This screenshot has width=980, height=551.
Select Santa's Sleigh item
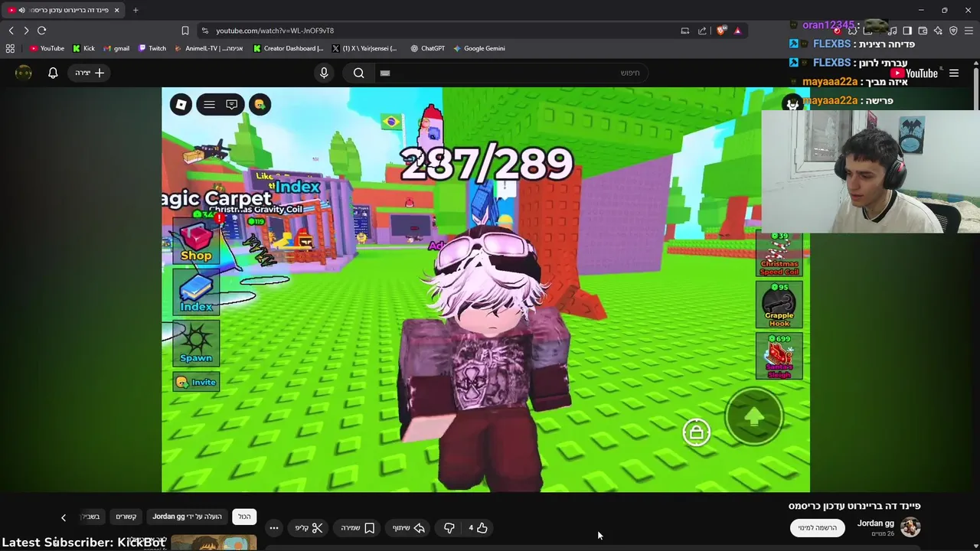(779, 356)
